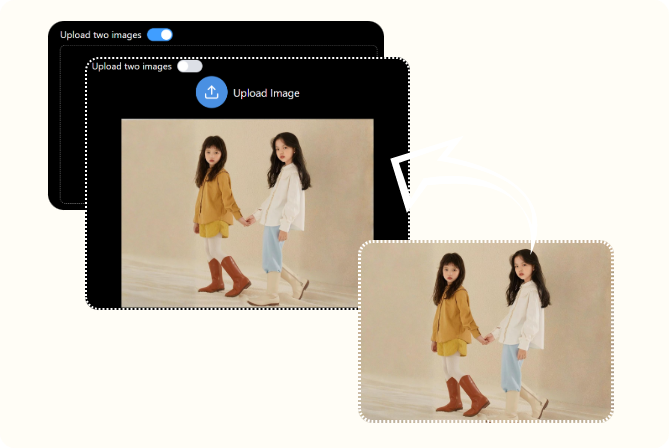
Task: Select the photo card with dotted beige border
Action: coord(486,332)
